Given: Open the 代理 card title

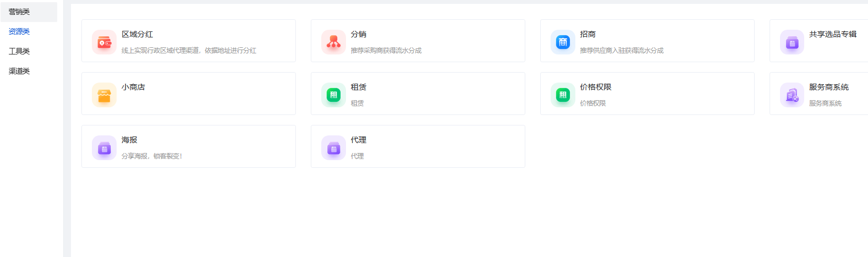Looking at the screenshot, I should (x=359, y=140).
